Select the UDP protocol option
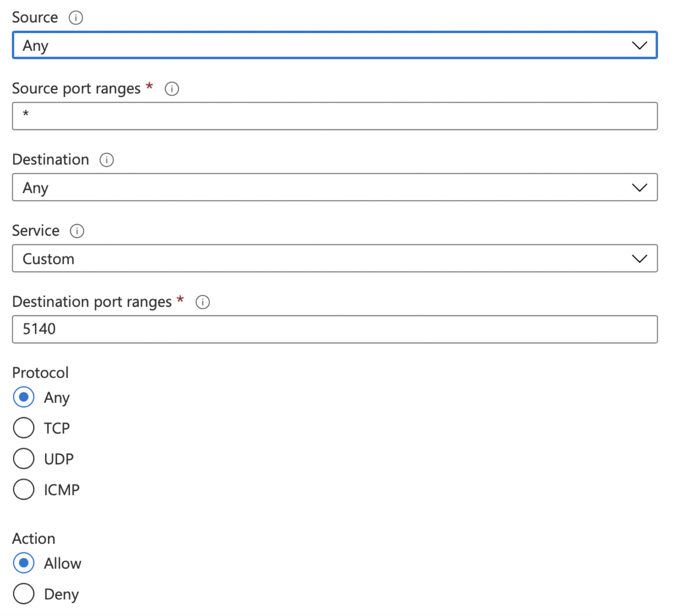The image size is (677, 616). point(23,458)
